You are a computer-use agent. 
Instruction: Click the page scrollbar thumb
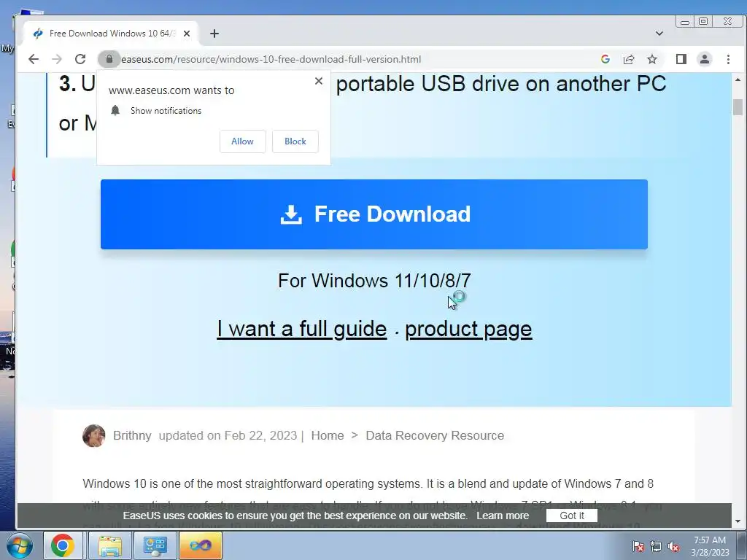coord(738,107)
